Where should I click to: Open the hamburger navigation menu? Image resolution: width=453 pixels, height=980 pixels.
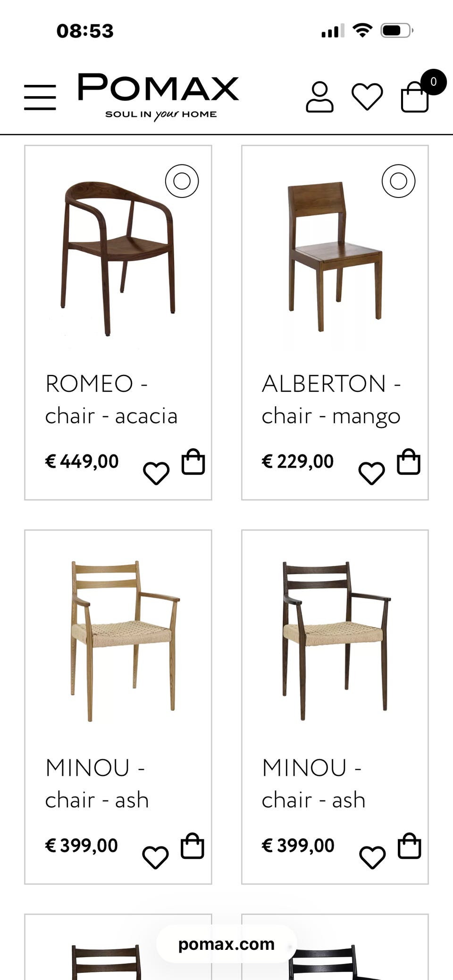point(40,98)
